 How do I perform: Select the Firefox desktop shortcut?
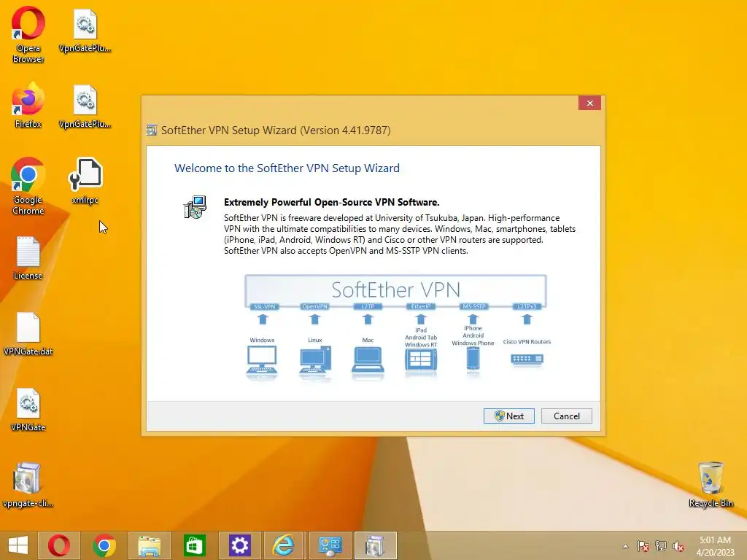[28, 106]
